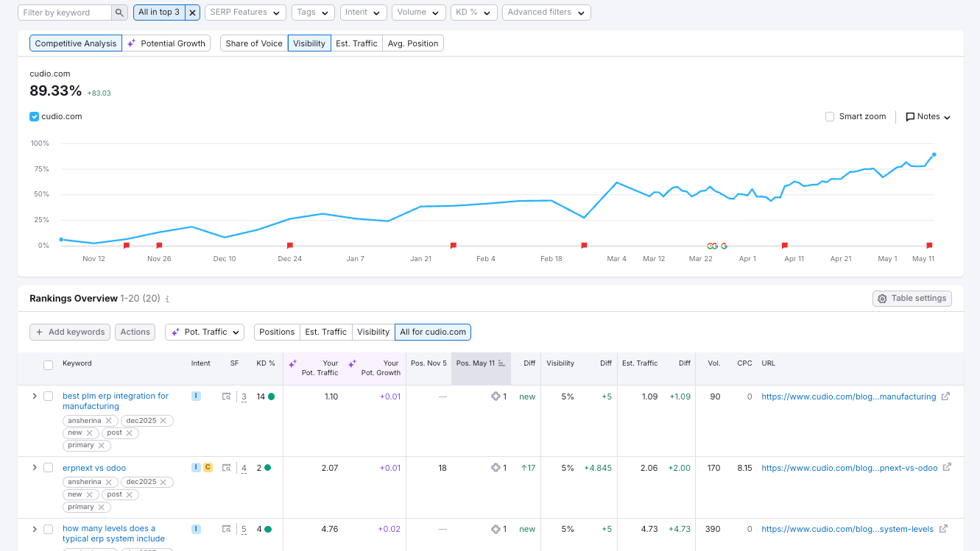Open the SERP Features filter dropdown

point(245,13)
